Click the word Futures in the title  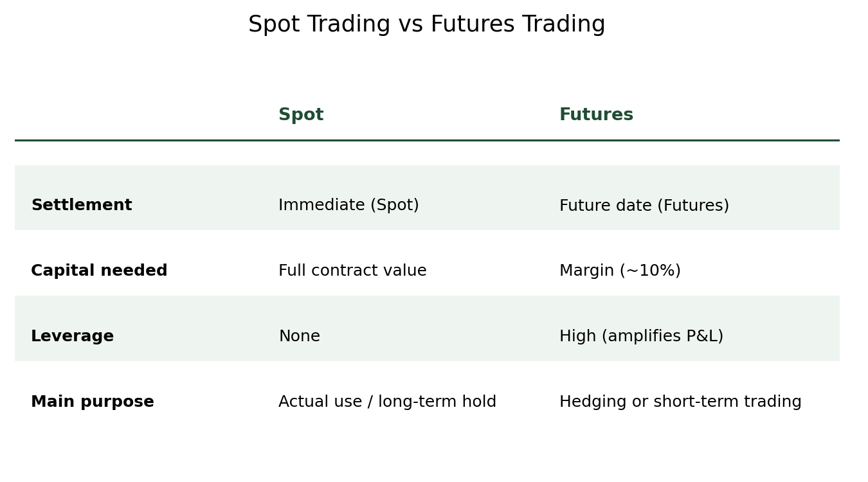coord(473,25)
